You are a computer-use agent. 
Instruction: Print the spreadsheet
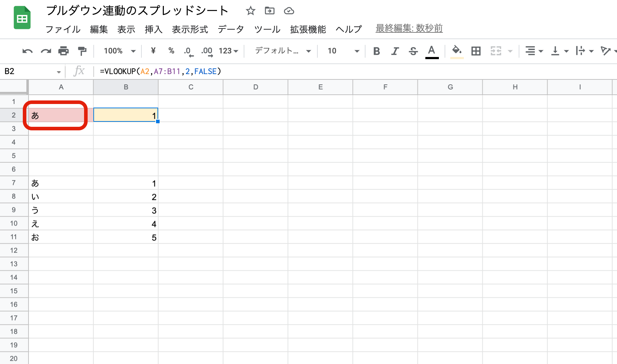click(x=63, y=51)
